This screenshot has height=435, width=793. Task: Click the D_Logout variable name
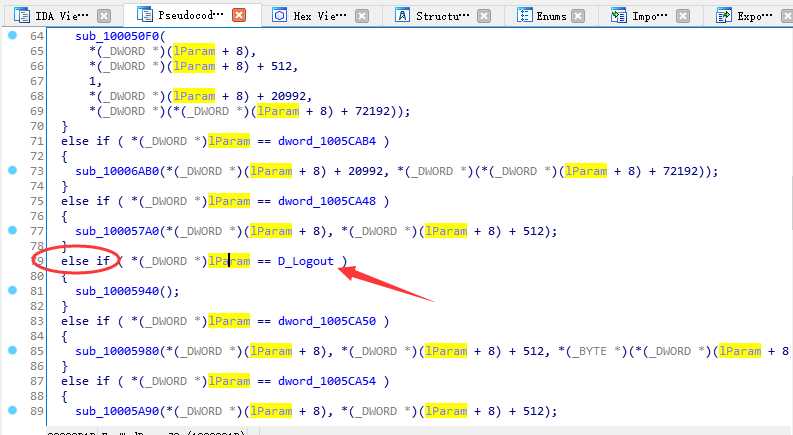point(305,261)
